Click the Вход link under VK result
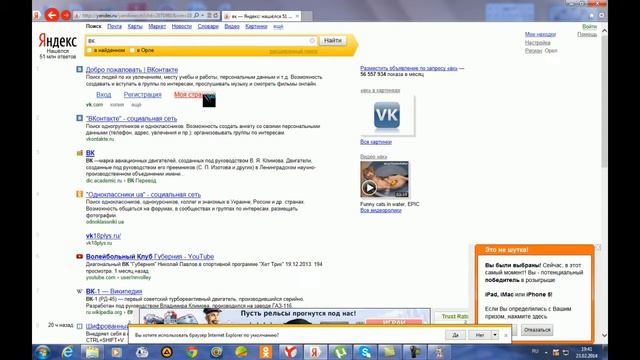 coord(104,94)
